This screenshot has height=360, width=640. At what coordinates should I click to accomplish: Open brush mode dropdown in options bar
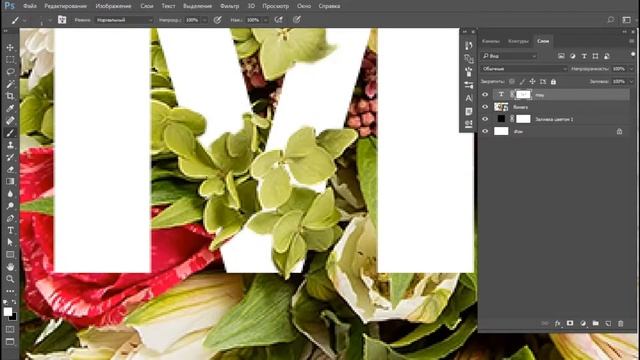pos(124,20)
